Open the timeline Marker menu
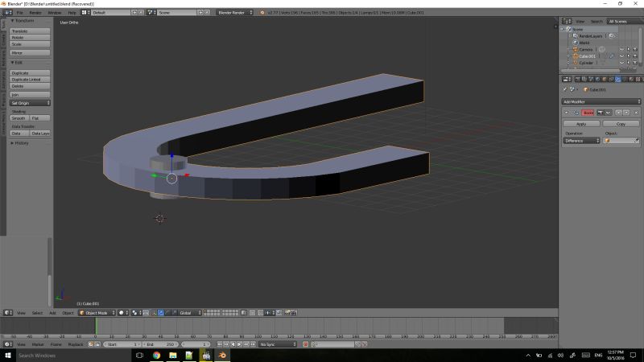The image size is (644, 362). click(38, 344)
